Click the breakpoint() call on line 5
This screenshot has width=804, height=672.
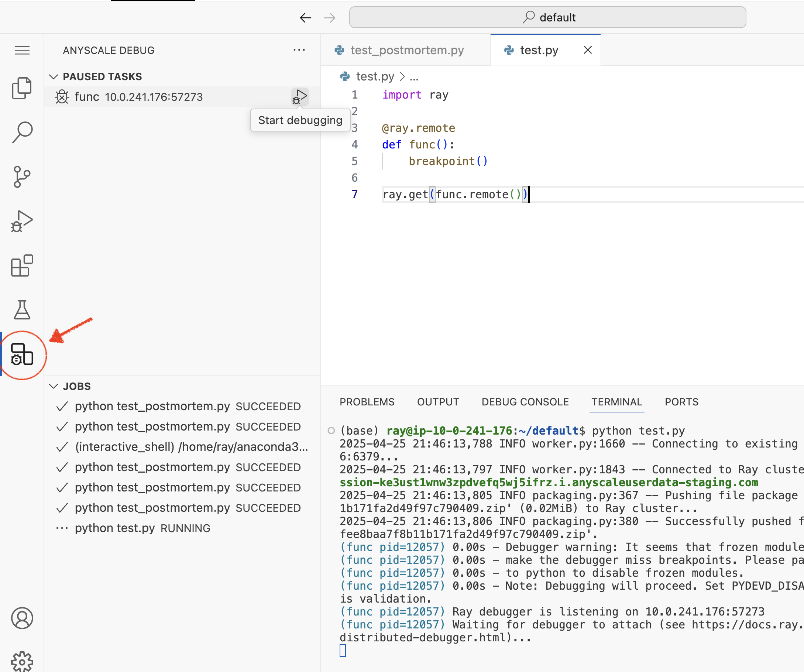coord(448,161)
